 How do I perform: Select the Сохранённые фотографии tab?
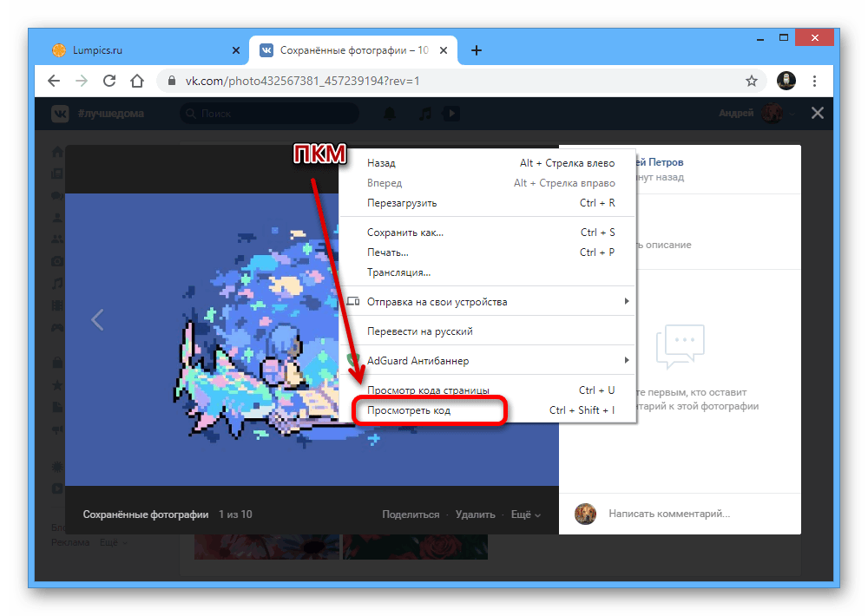click(353, 50)
